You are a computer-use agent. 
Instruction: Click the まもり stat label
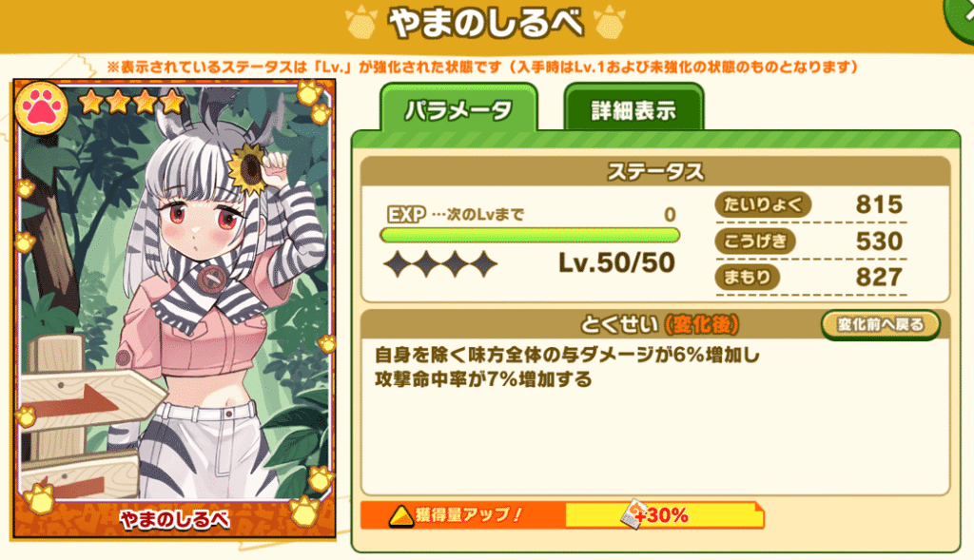pyautogui.click(x=747, y=277)
